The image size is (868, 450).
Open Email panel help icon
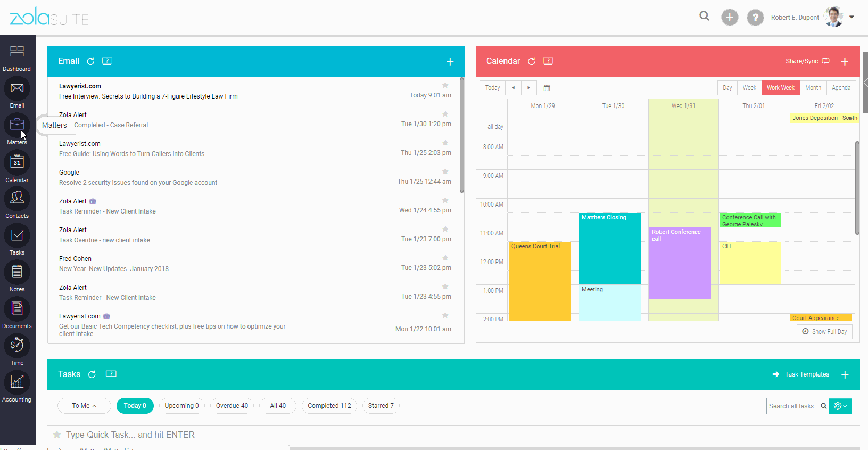[107, 61]
